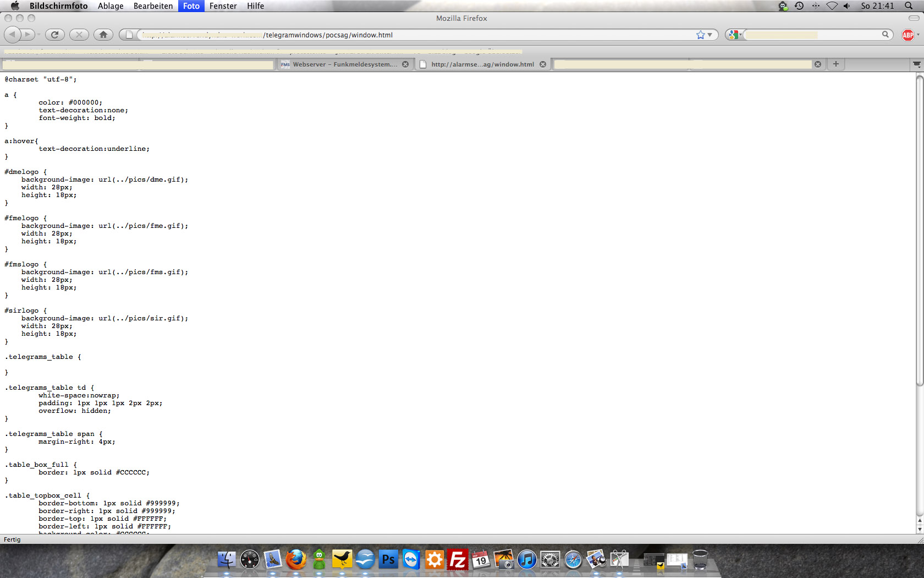
Task: Open the Ablage menu
Action: pos(111,6)
